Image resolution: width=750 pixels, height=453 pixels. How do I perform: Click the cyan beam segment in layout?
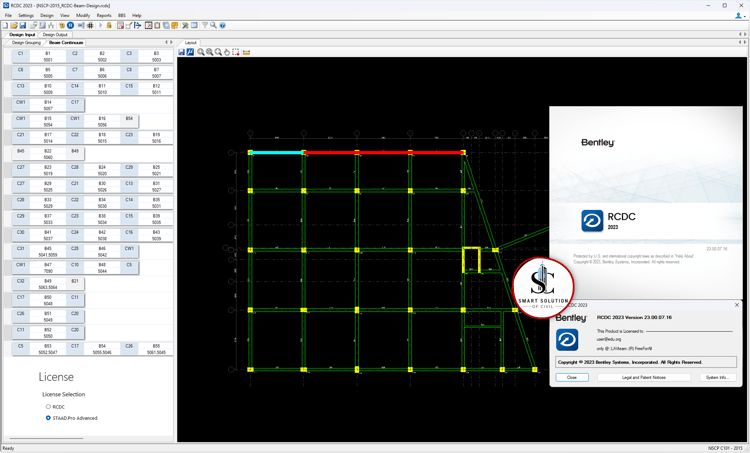[x=278, y=153]
